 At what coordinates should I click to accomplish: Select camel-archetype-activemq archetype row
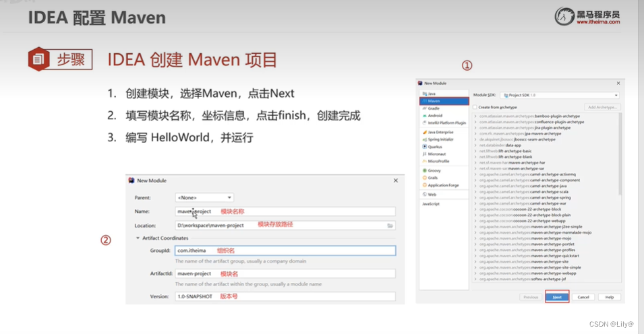pos(546,174)
